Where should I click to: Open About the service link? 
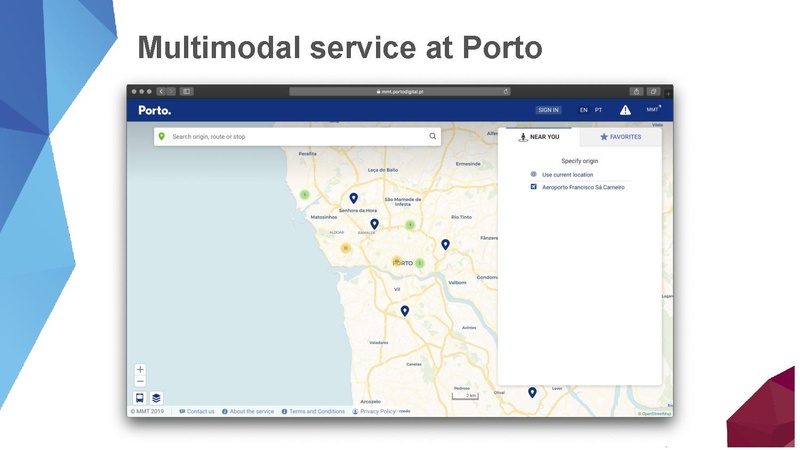click(248, 411)
